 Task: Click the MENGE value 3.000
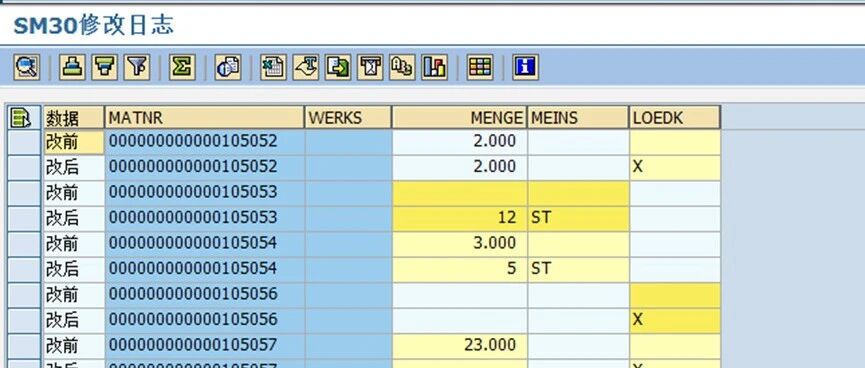click(460, 243)
